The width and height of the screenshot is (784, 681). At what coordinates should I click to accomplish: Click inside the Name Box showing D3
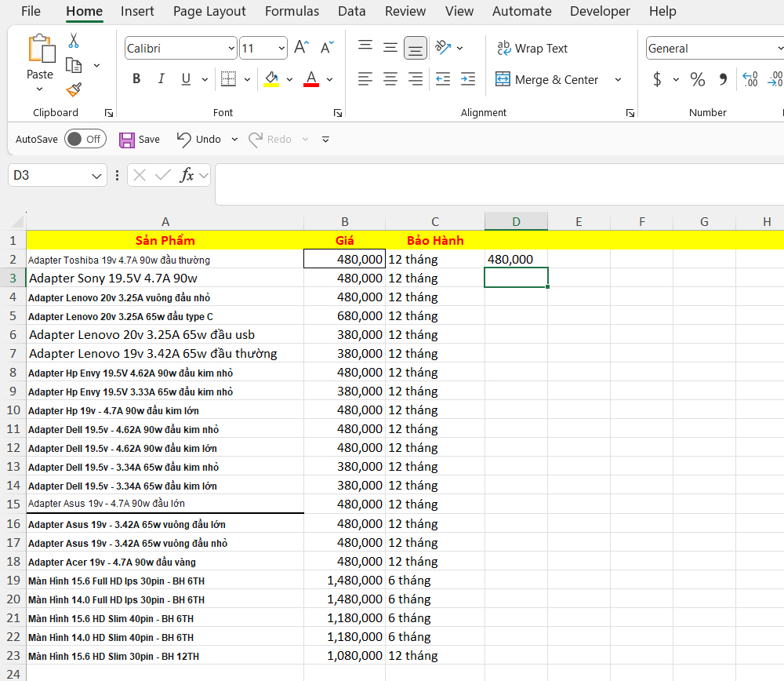coord(49,175)
